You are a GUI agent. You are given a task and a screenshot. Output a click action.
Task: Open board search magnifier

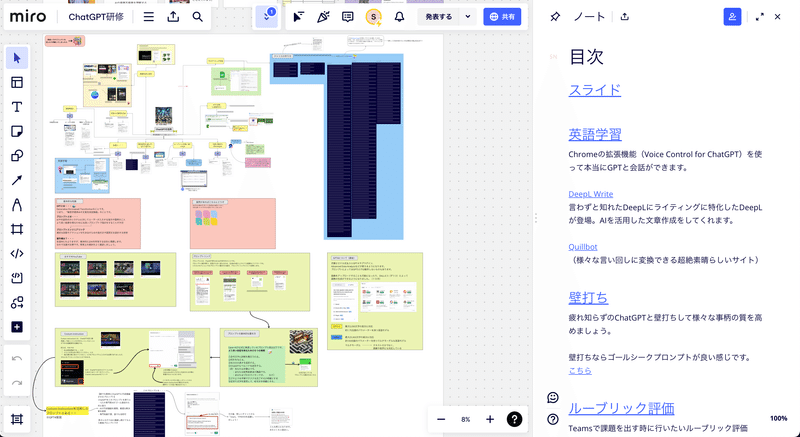(x=197, y=17)
